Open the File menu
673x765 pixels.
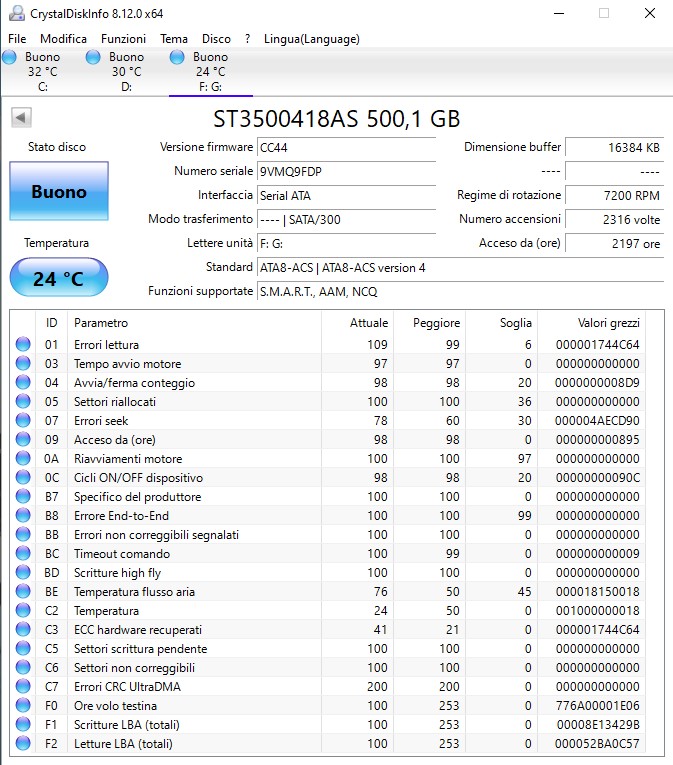[x=17, y=39]
